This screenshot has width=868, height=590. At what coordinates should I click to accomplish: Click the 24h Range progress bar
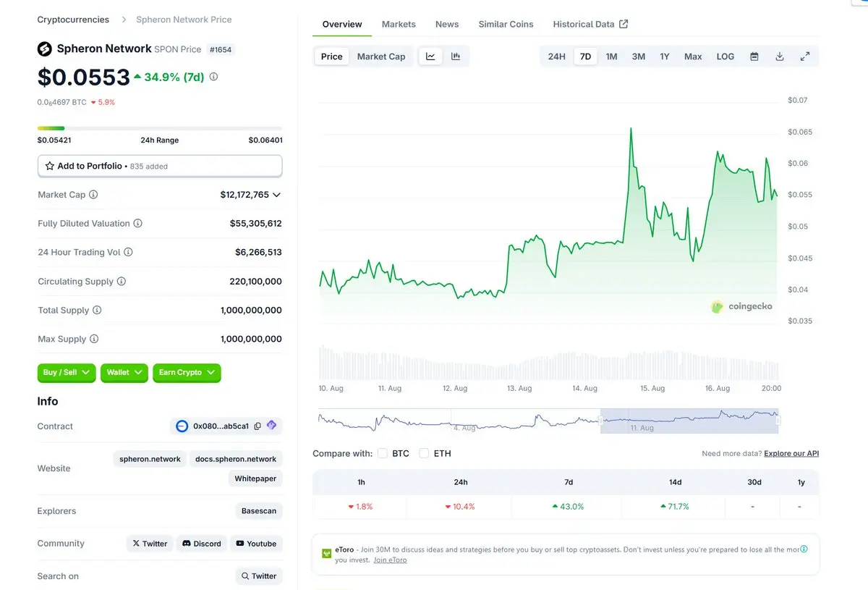pos(160,128)
